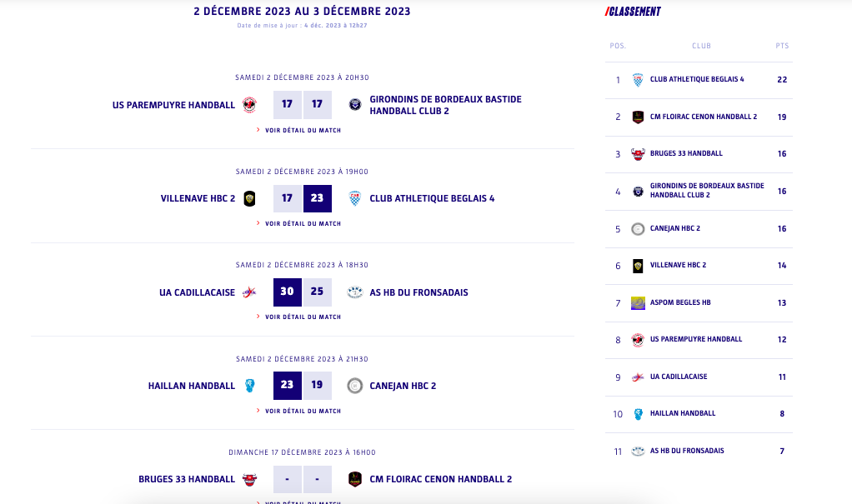Image resolution: width=852 pixels, height=504 pixels.
Task: Click Bruges 33 Handball logo in standings
Action: (x=638, y=154)
